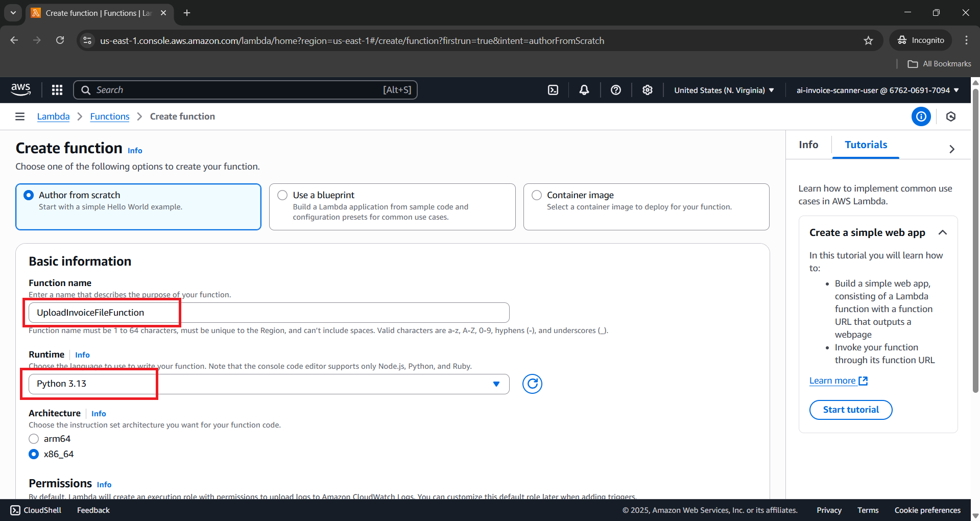Click the UploadInvoiceFileFunction name field
The image size is (980, 521).
coord(204,312)
